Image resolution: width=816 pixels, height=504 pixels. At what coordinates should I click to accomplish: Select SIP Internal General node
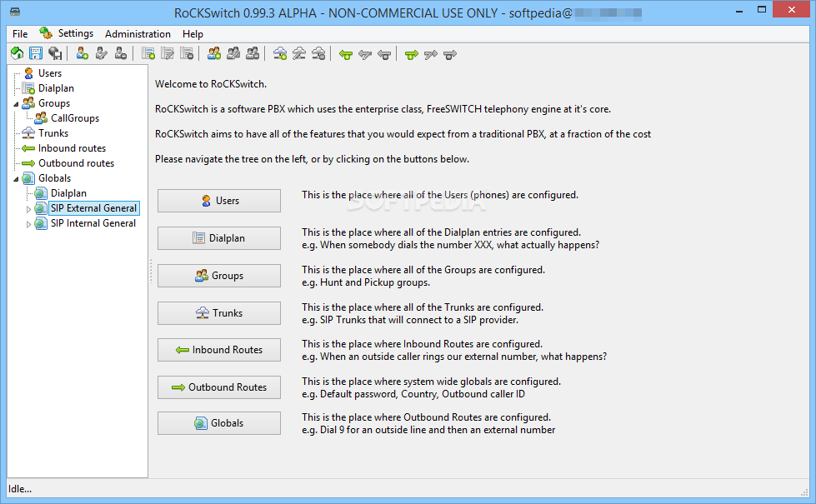(93, 223)
